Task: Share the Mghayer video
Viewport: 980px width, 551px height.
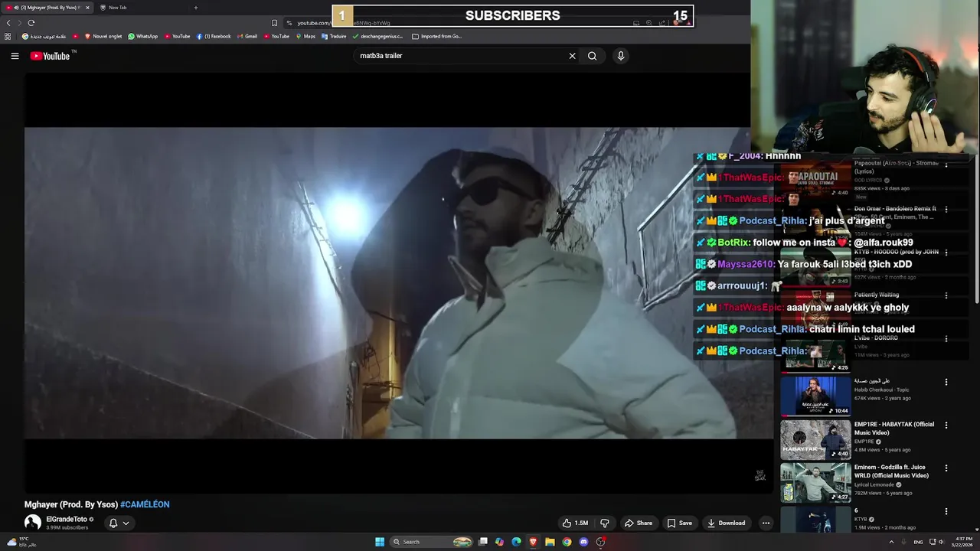Action: (x=639, y=523)
